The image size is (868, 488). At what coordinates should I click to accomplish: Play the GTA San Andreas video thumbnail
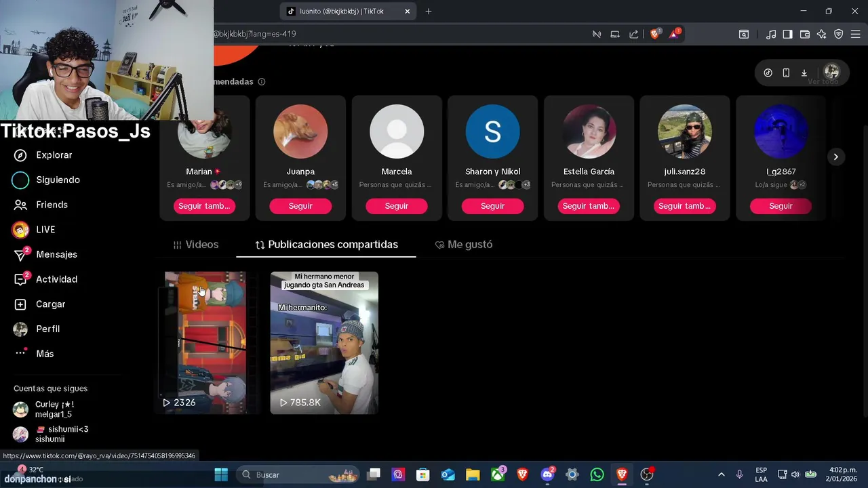pyautogui.click(x=324, y=343)
